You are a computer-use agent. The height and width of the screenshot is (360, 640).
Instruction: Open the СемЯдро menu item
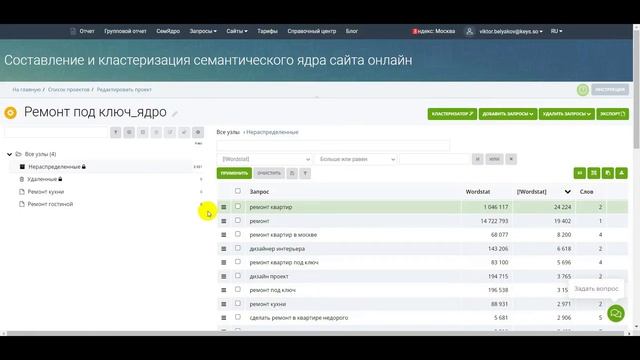click(168, 31)
